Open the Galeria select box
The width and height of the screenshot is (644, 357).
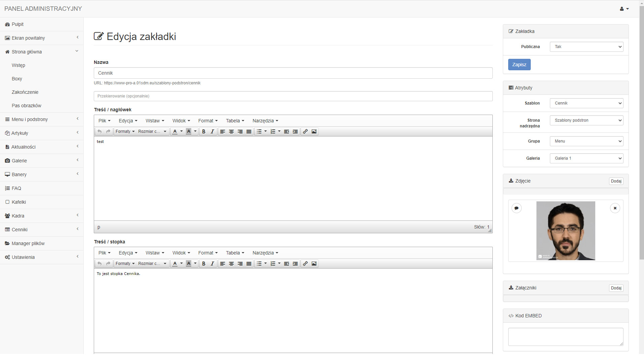point(586,158)
